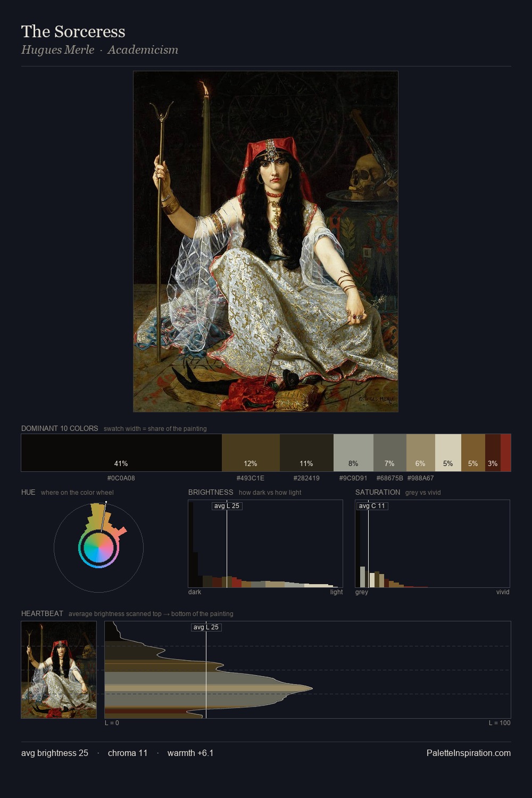This screenshot has height=798, width=532.
Task: Click "where on the color wheel" caption
Action: pos(77,492)
